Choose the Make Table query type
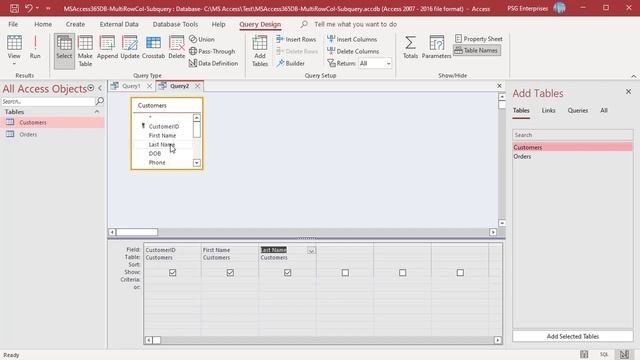This screenshot has width=640, height=360. point(85,51)
